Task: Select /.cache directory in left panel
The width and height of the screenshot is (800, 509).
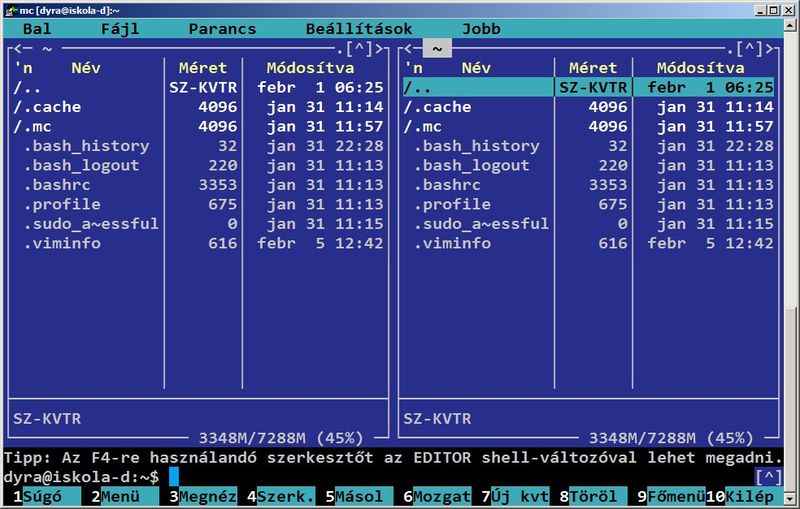Action: pyautogui.click(x=198, y=107)
